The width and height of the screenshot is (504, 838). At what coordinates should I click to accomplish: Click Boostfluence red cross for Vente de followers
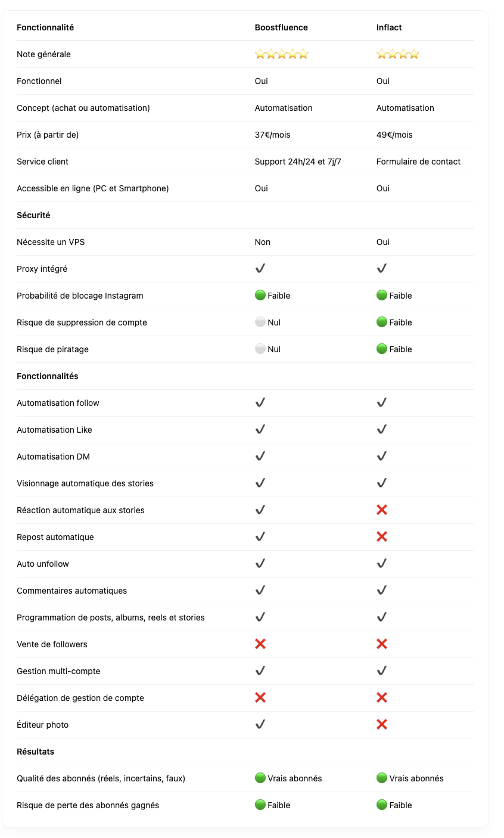(260, 644)
